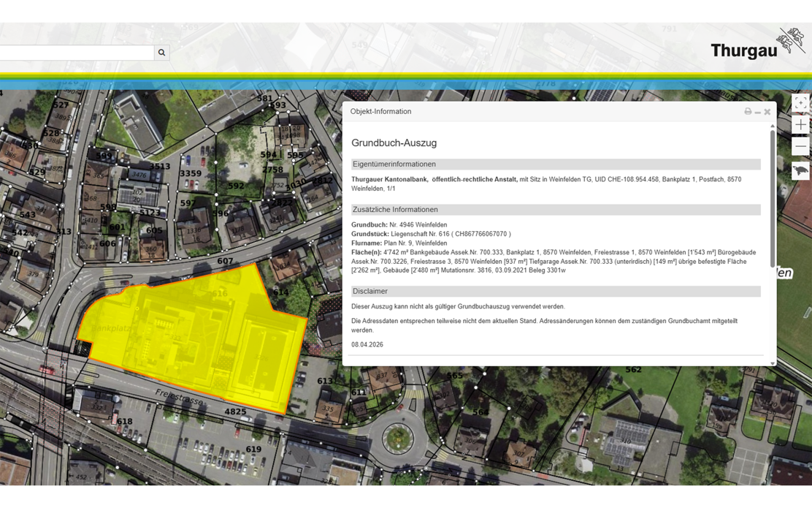The height and width of the screenshot is (508, 812).
Task: Click the Grundstück Liegenschaft Nr. 616 line
Action: 431,234
